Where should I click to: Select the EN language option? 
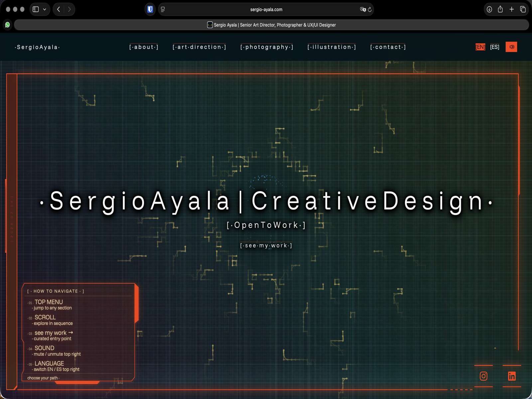pos(480,47)
